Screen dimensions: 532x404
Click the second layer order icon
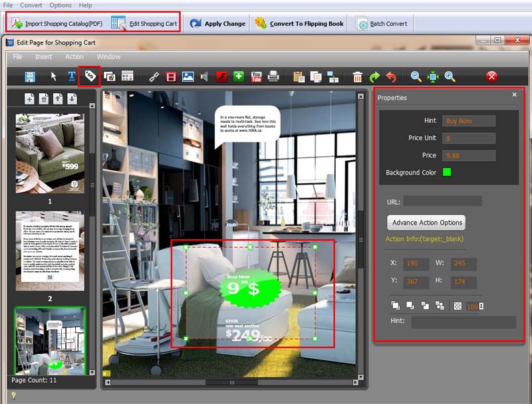click(x=410, y=306)
